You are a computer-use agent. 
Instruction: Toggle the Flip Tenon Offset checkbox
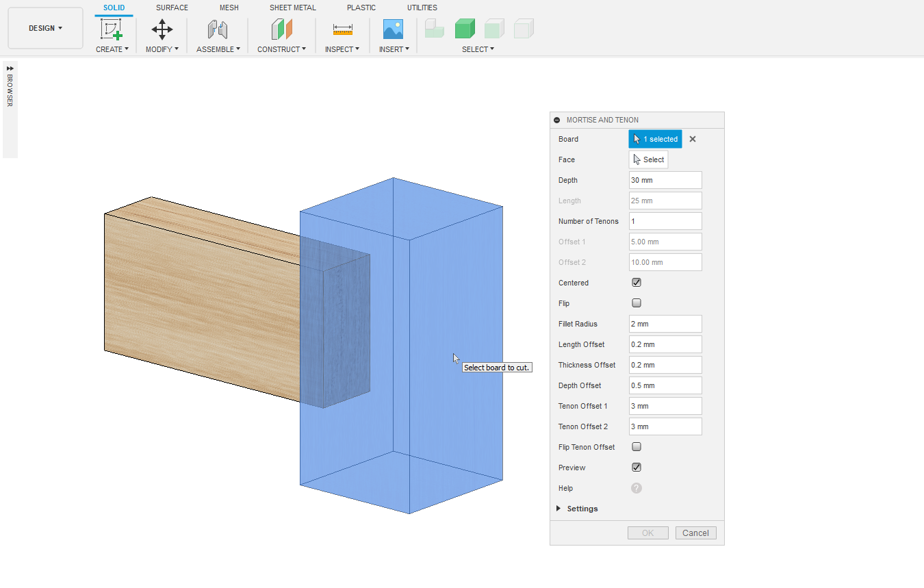click(637, 447)
